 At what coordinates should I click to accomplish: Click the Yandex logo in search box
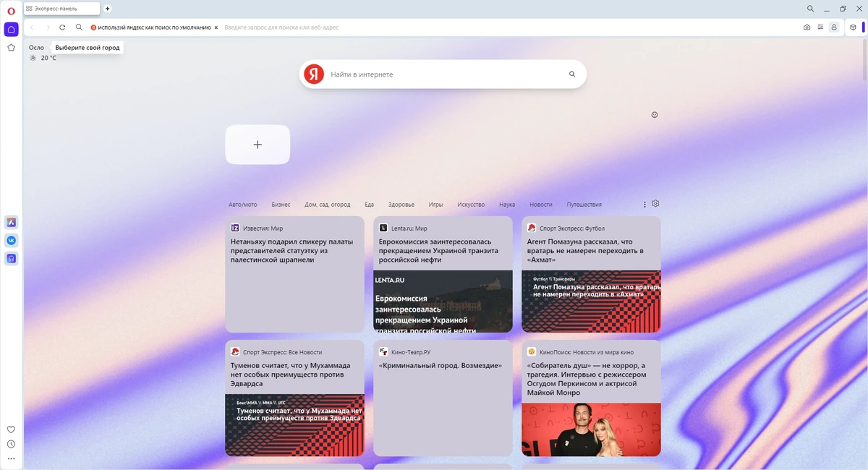314,74
